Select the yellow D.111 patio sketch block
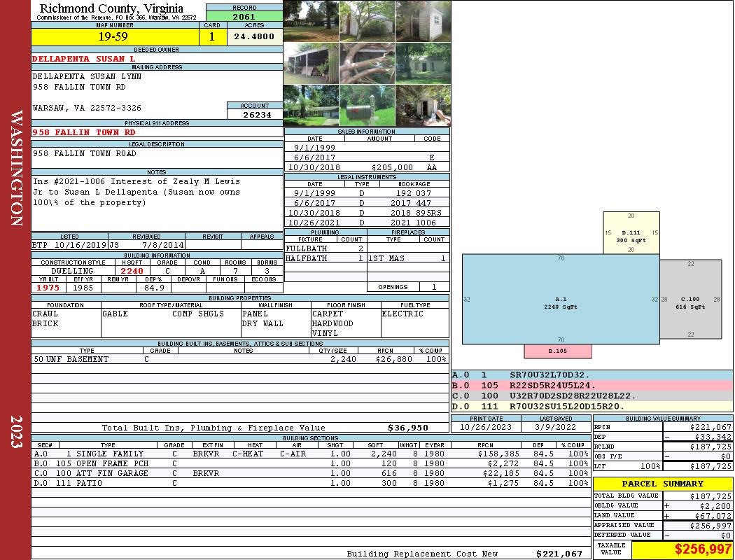This screenshot has height=560, width=735. coord(631,233)
